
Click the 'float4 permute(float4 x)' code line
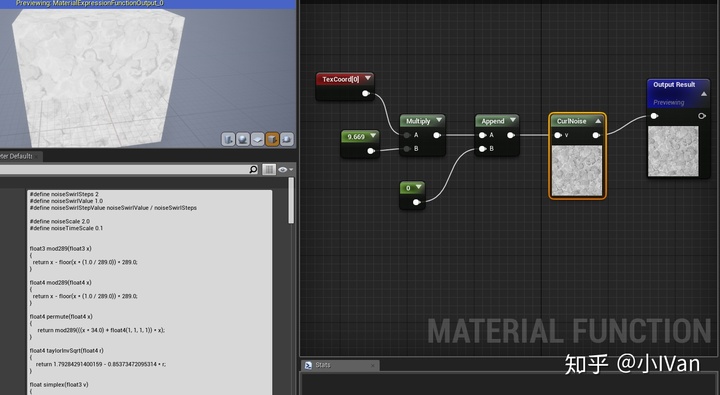[x=61, y=316]
